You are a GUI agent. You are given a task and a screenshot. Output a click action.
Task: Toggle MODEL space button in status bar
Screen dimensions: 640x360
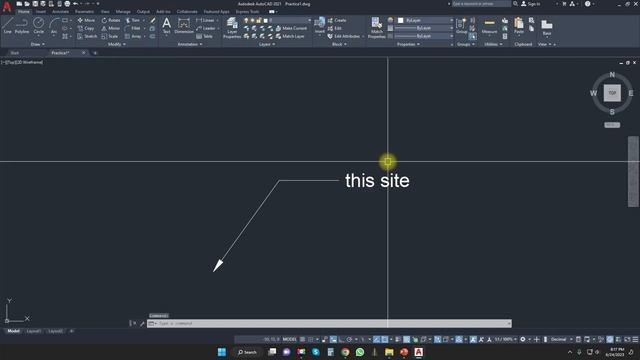coord(290,339)
